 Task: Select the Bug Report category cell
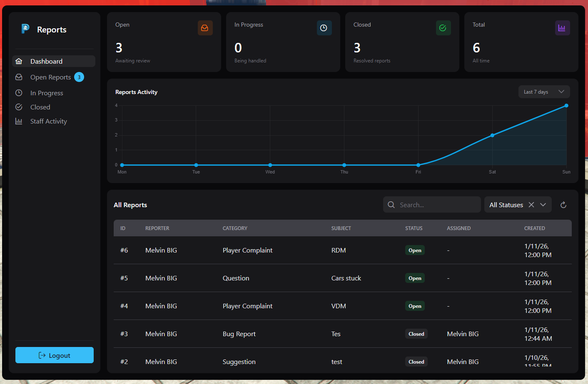pyautogui.click(x=239, y=334)
